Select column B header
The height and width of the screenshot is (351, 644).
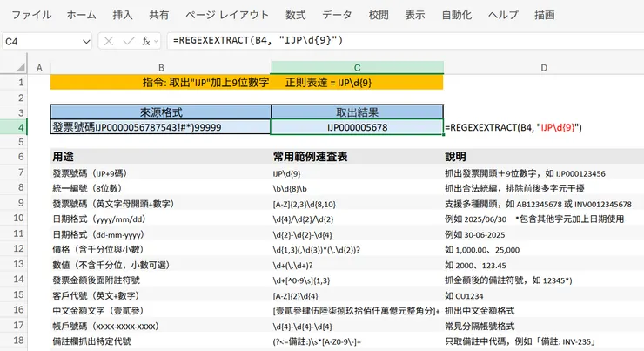161,68
